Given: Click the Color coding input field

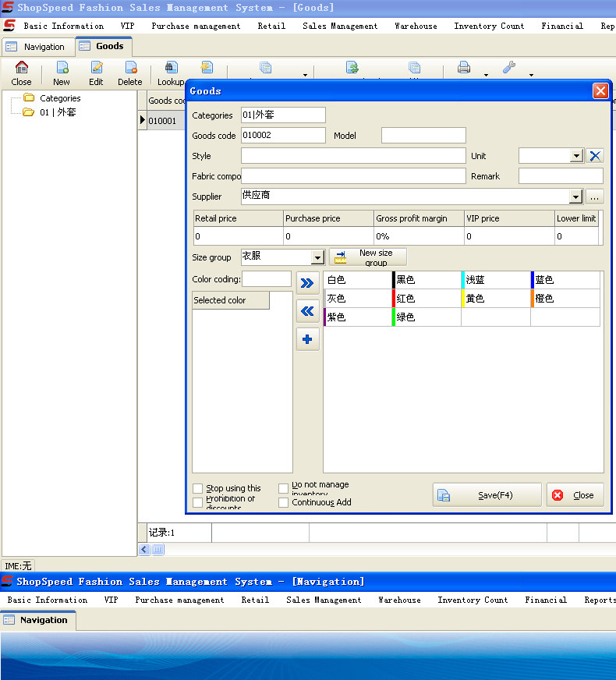Looking at the screenshot, I should (266, 279).
